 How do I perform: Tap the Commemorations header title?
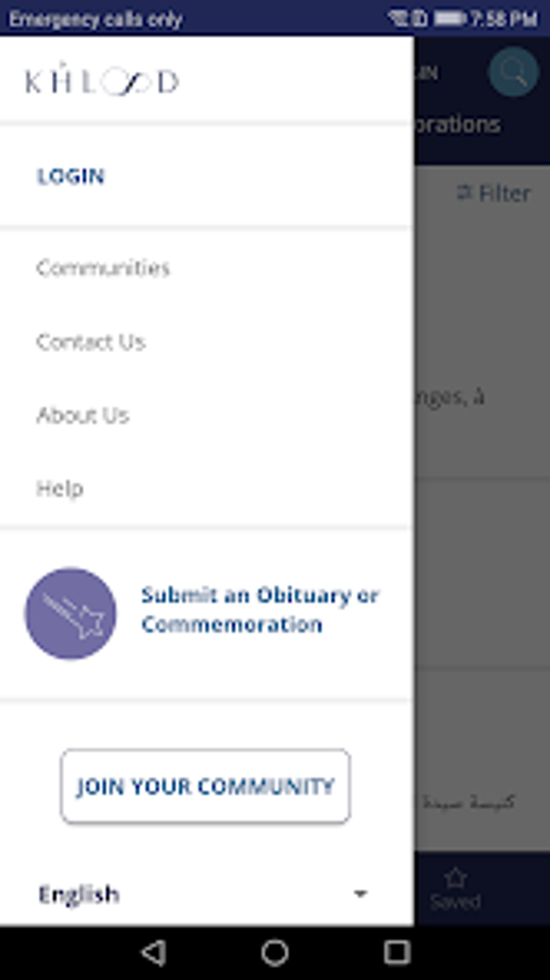(x=458, y=124)
